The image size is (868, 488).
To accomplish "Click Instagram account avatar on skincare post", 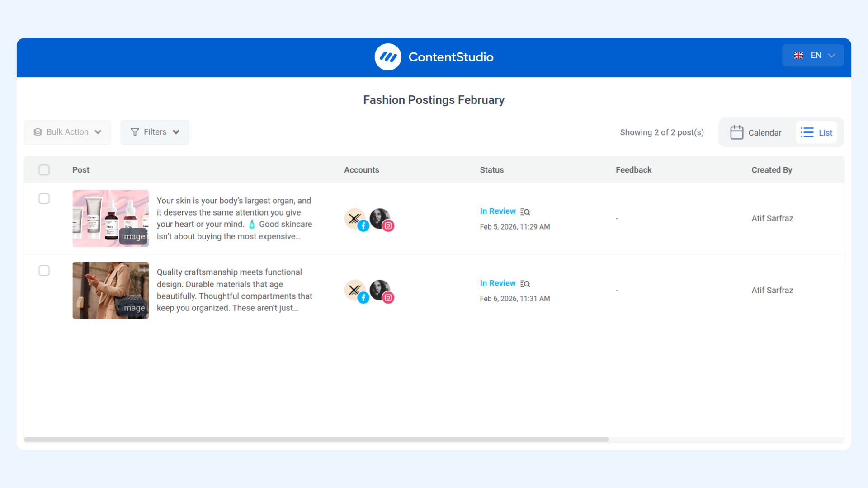I will coord(380,219).
